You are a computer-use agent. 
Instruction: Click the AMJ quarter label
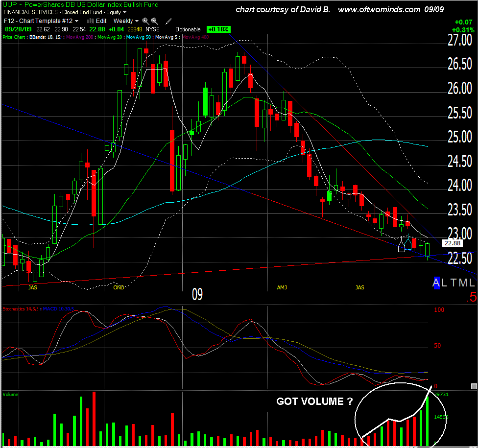pyautogui.click(x=282, y=287)
